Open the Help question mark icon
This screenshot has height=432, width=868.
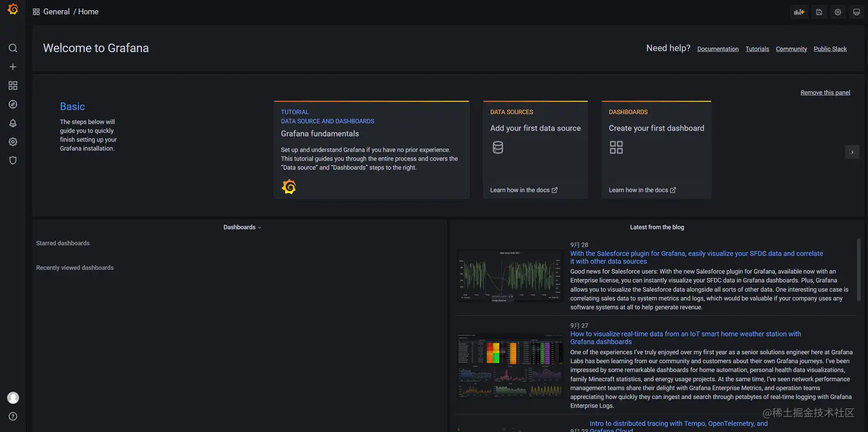coord(13,416)
